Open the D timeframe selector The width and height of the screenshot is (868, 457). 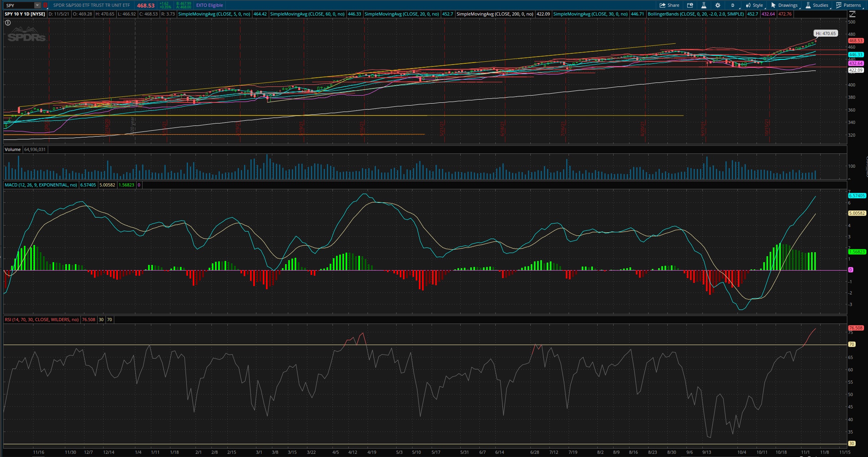click(733, 5)
